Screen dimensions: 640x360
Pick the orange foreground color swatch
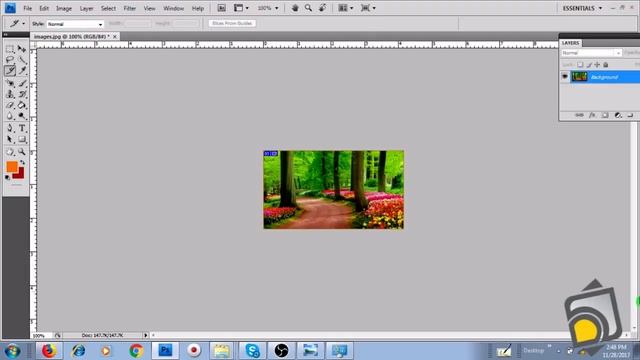coord(11,166)
